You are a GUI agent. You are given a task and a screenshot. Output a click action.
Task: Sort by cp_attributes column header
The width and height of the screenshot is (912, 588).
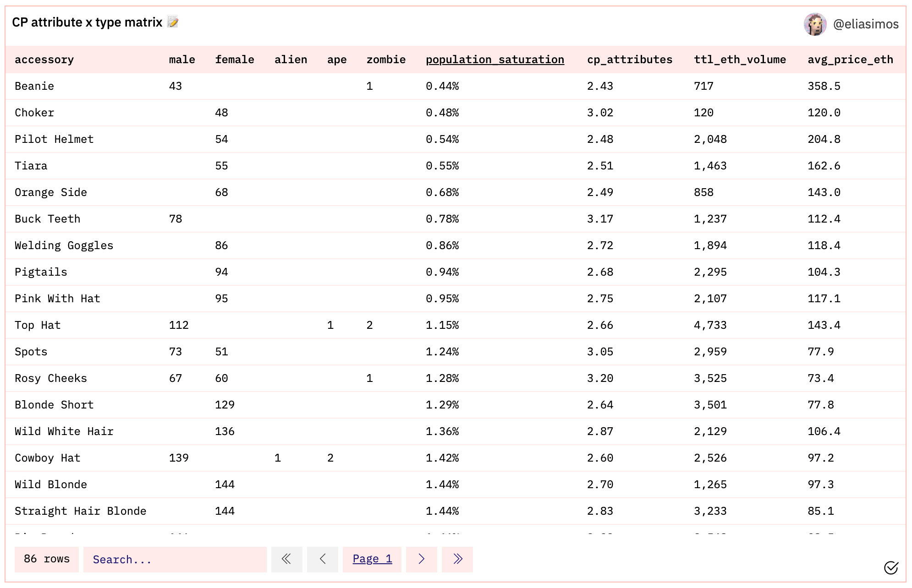[x=629, y=60]
